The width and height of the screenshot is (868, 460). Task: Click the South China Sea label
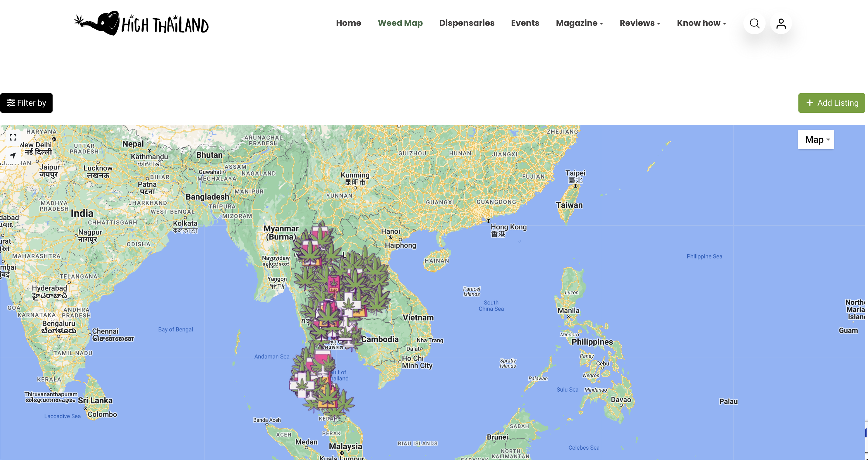pos(491,305)
